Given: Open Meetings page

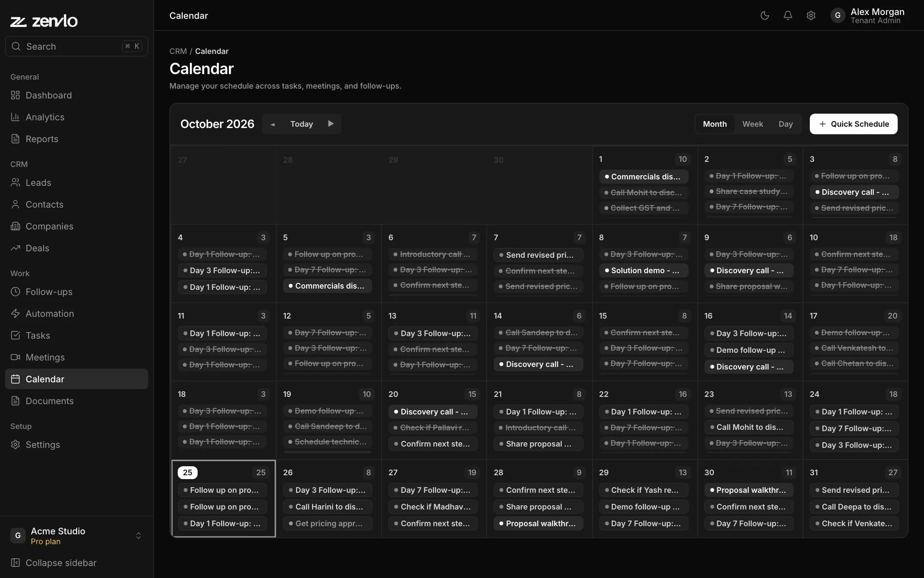Looking at the screenshot, I should [x=77, y=357].
